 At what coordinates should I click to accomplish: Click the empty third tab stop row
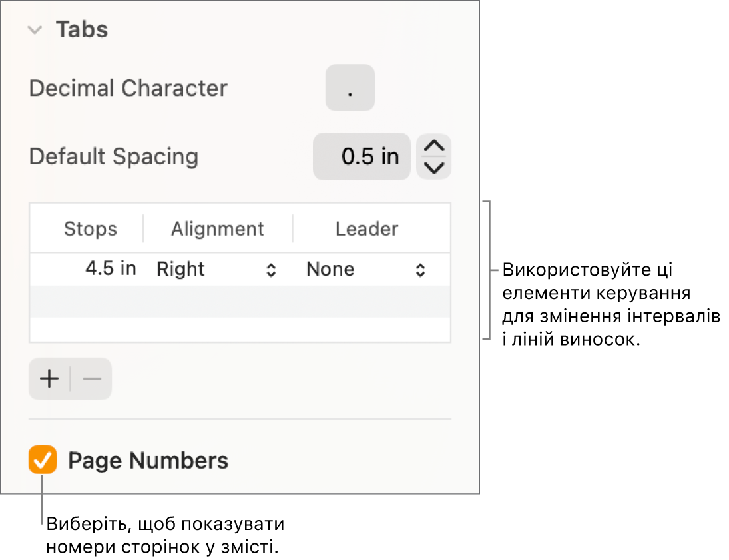(x=240, y=329)
